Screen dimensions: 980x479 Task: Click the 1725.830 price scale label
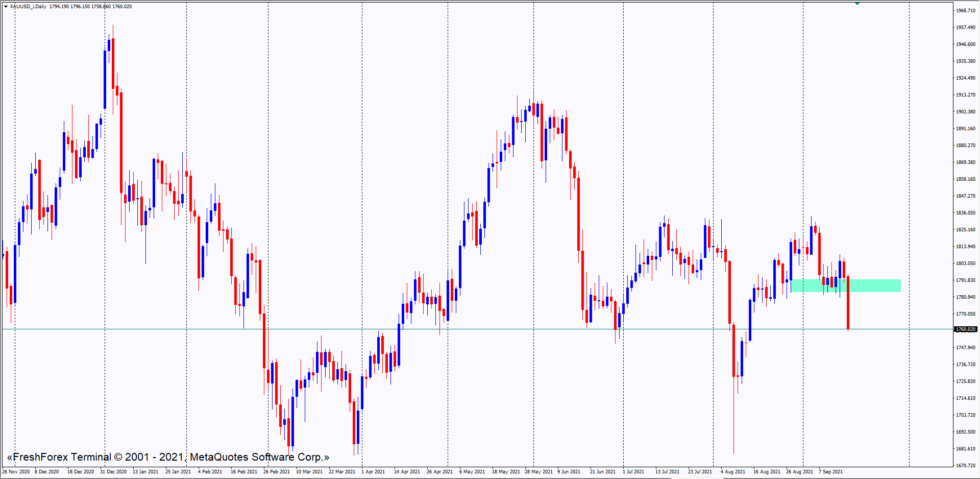click(965, 381)
